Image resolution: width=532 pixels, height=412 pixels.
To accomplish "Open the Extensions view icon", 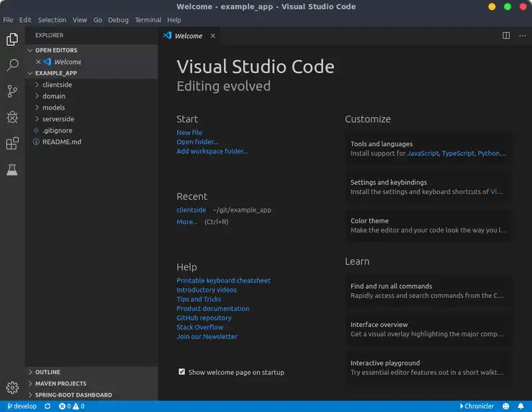I will (x=12, y=144).
